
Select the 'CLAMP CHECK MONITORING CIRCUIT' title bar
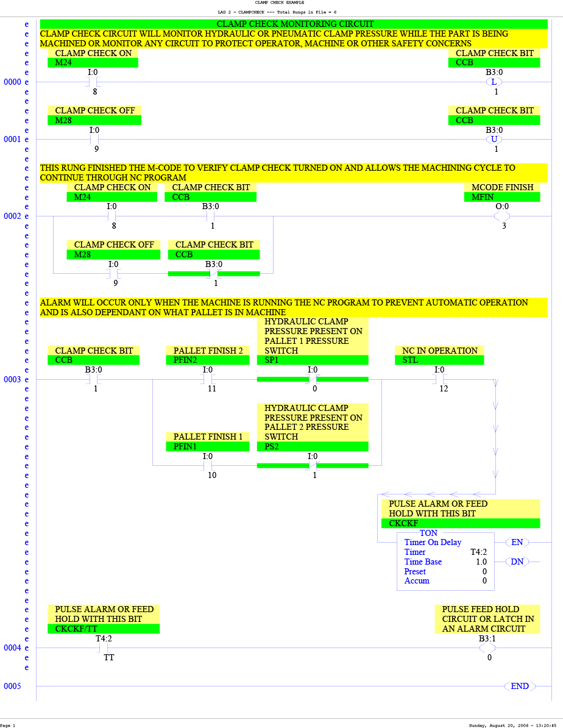point(294,24)
